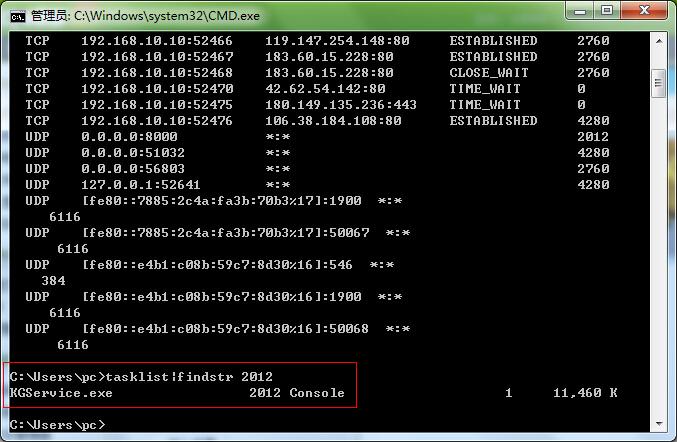Image resolution: width=677 pixels, height=442 pixels.
Task: Click the title text C:\Windows\system32\CMD.exe
Action: coord(167,16)
